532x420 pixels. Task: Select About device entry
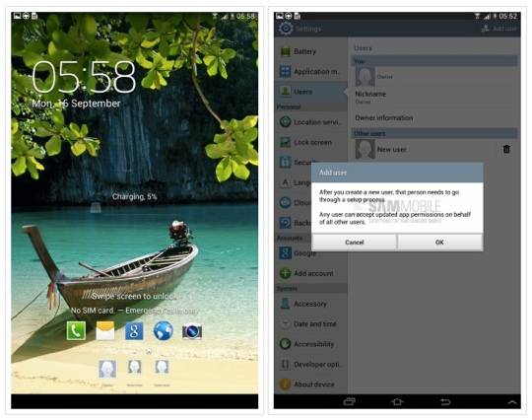coord(310,385)
